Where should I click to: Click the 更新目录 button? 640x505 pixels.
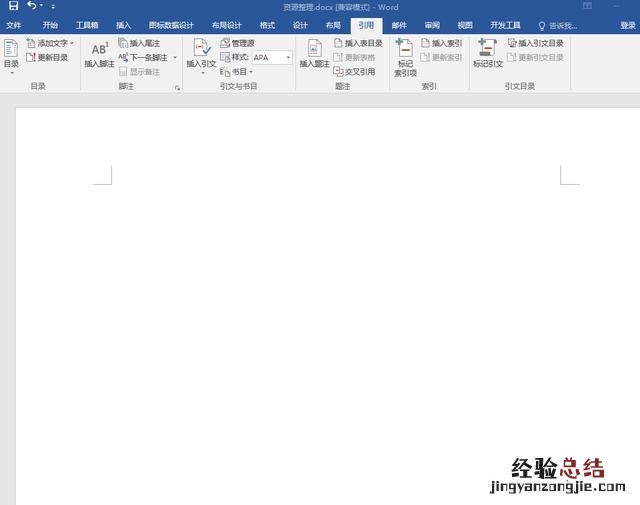point(47,58)
